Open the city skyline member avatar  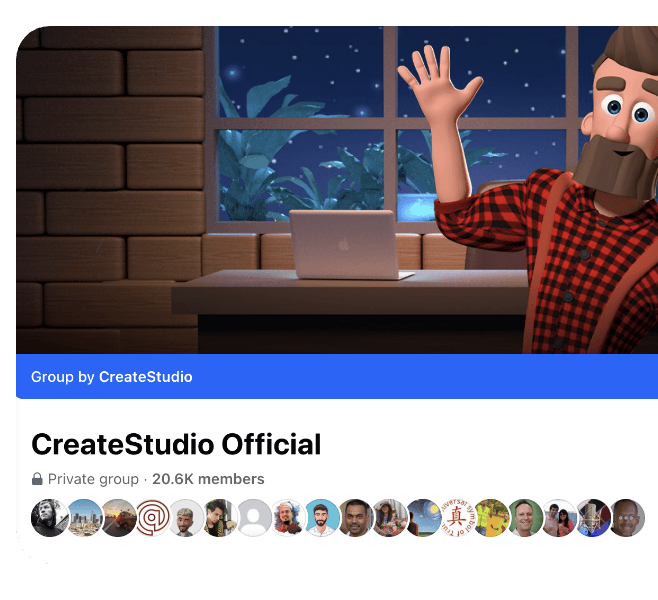(85, 518)
